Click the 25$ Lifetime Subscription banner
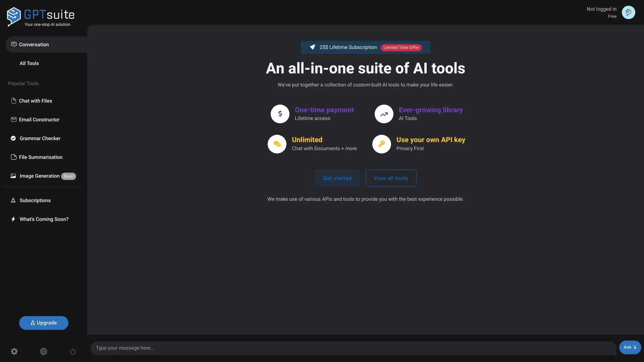 click(x=348, y=47)
